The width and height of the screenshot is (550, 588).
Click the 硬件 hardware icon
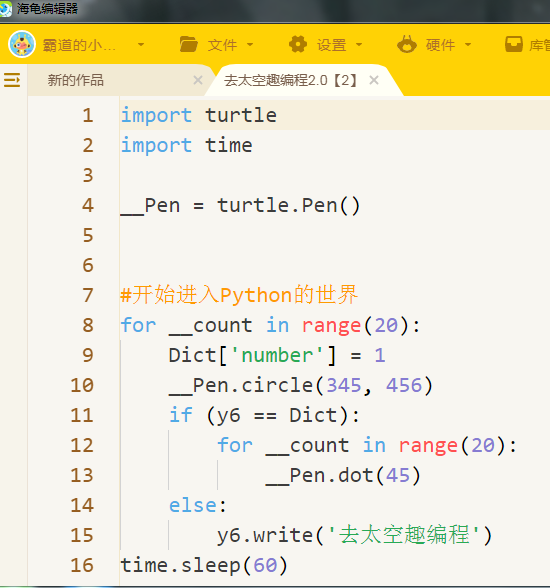pyautogui.click(x=407, y=44)
